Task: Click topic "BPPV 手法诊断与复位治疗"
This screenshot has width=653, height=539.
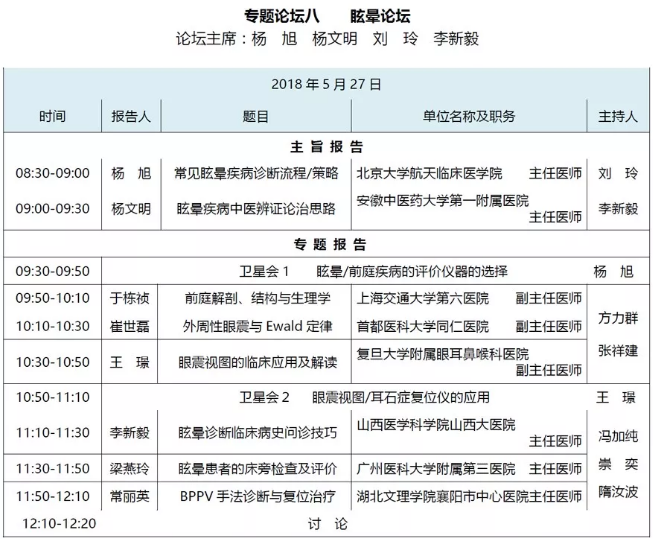Action: tap(256, 495)
